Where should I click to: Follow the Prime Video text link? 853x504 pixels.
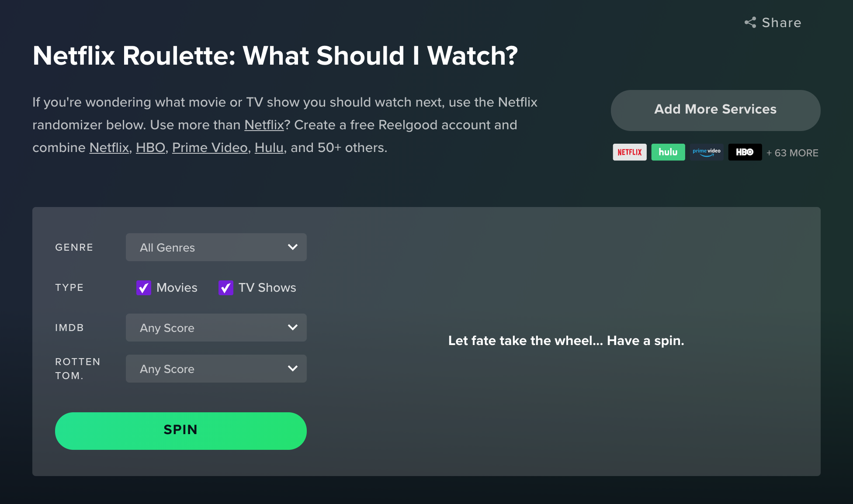[210, 148]
